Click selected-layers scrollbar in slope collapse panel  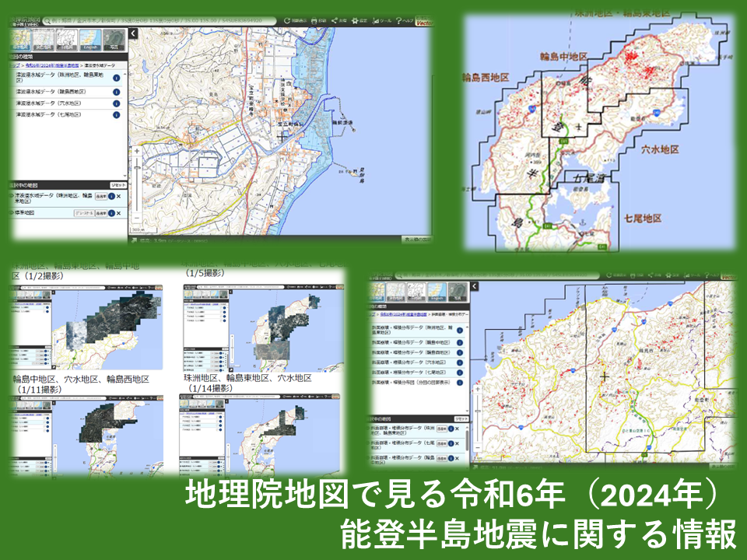click(x=467, y=441)
